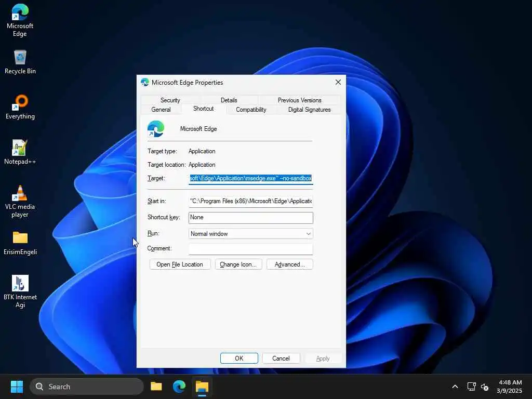Open File Explorer from the taskbar
The height and width of the screenshot is (399, 532).
pos(156,387)
